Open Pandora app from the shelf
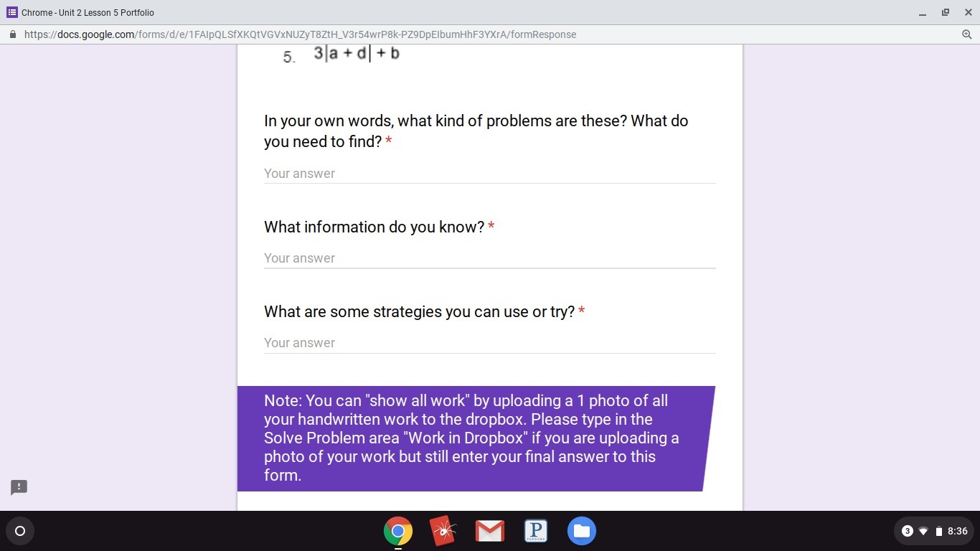The image size is (980, 551). point(536,531)
